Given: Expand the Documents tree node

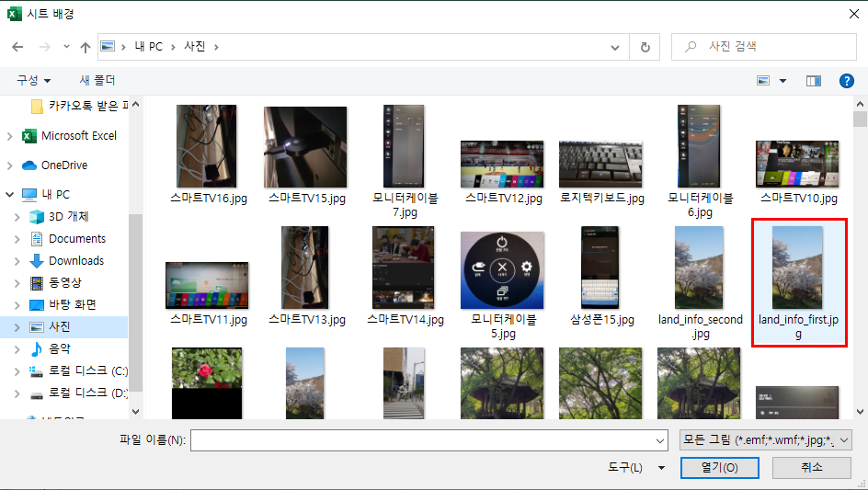Looking at the screenshot, I should (17, 239).
